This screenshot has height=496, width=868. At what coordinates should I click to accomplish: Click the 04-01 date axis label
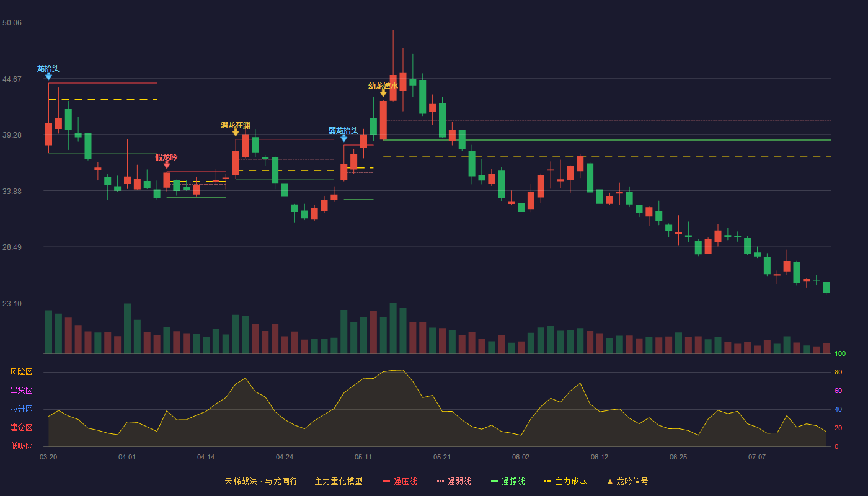pos(127,457)
